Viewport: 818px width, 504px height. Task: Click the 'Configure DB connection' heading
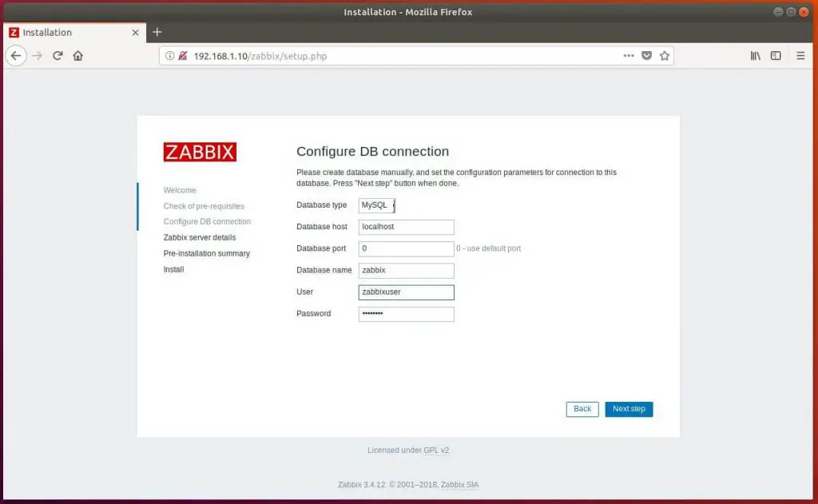click(372, 151)
